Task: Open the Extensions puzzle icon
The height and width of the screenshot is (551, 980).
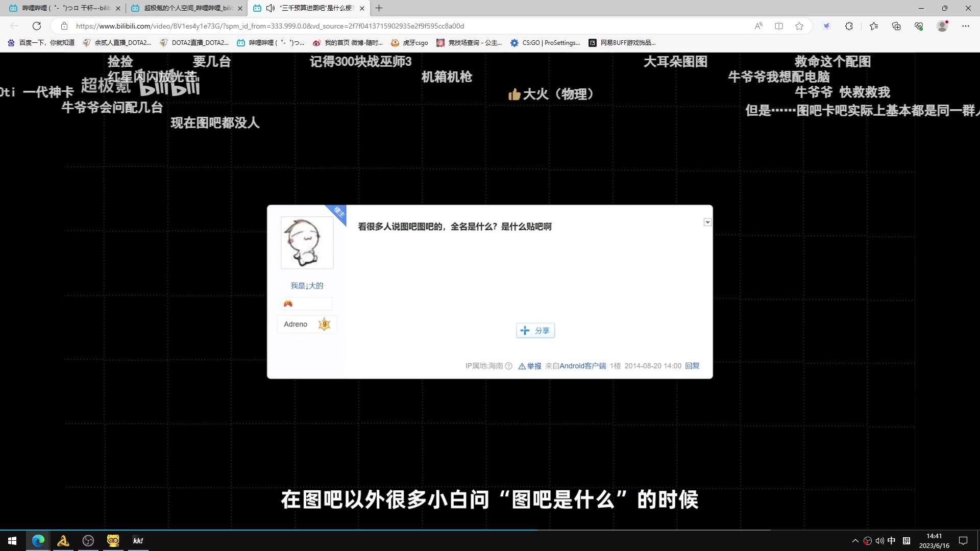Action: [849, 26]
